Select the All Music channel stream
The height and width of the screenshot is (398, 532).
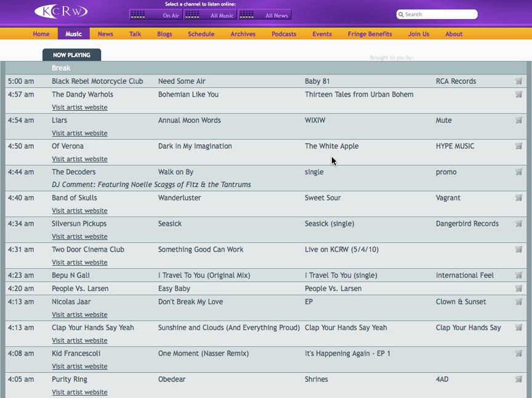click(210, 15)
